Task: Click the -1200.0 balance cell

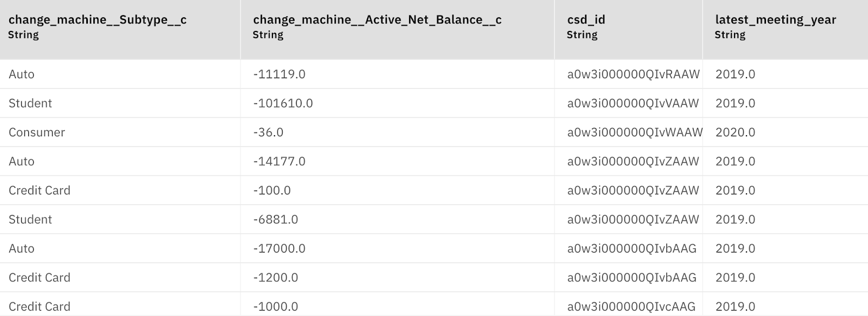Action: 276,277
